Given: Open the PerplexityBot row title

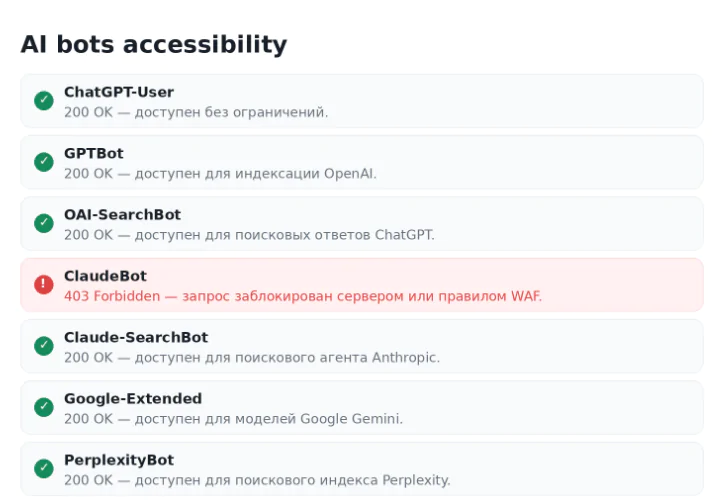Looking at the screenshot, I should 119,460.
